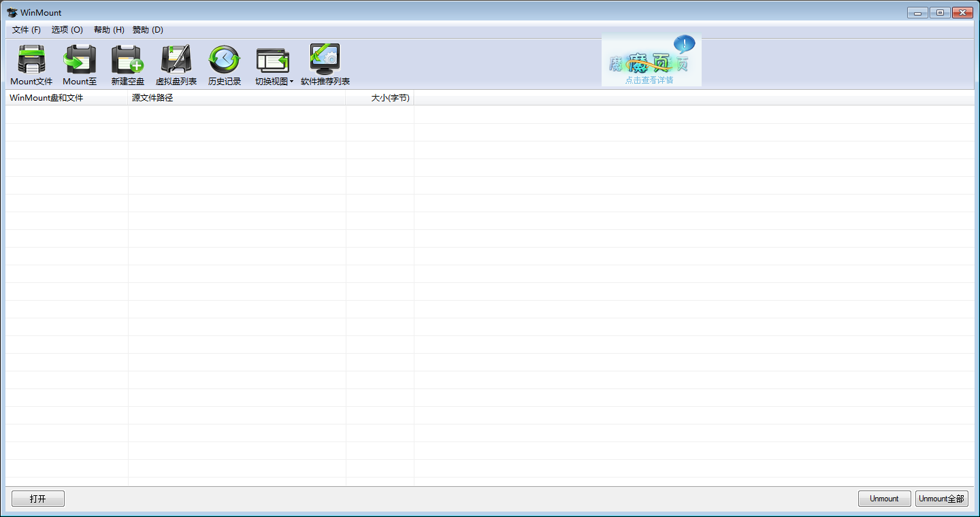Click the Unmount全部 button
This screenshot has height=517, width=980.
(942, 499)
